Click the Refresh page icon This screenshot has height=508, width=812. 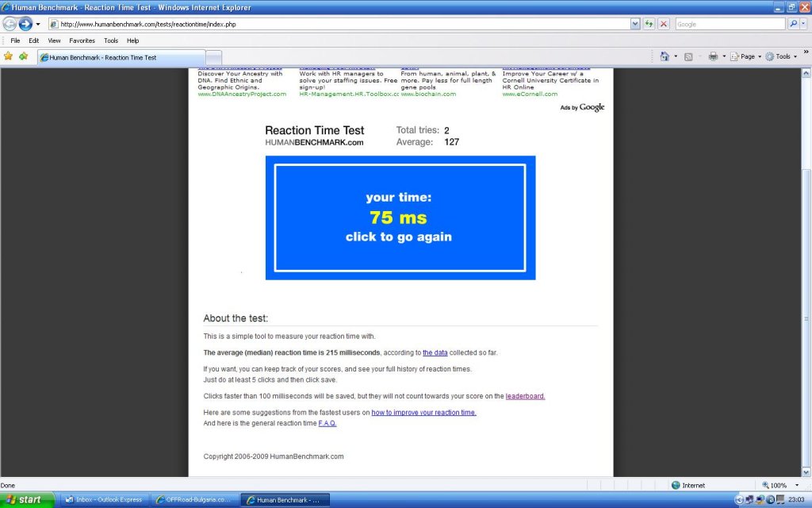(649, 24)
